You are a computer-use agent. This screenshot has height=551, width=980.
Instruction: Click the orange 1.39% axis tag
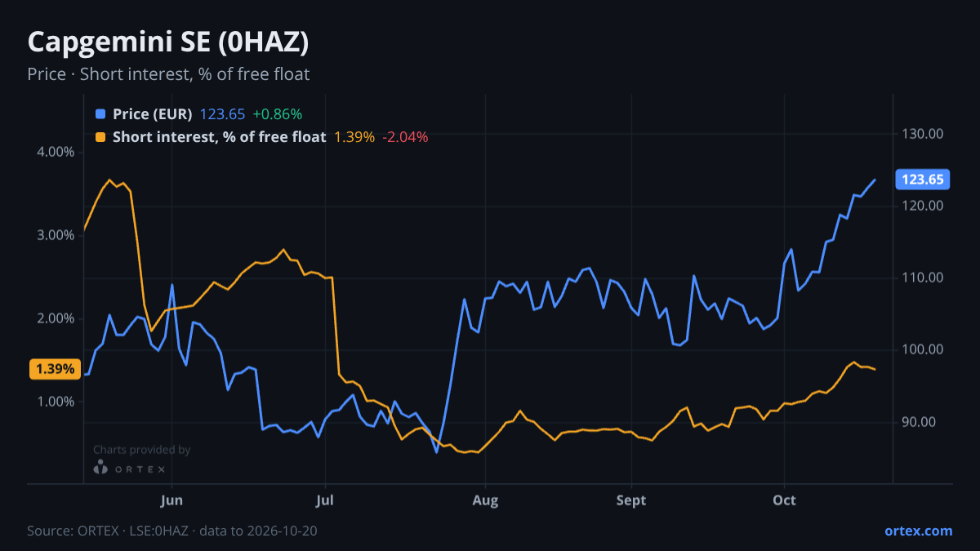coord(55,369)
